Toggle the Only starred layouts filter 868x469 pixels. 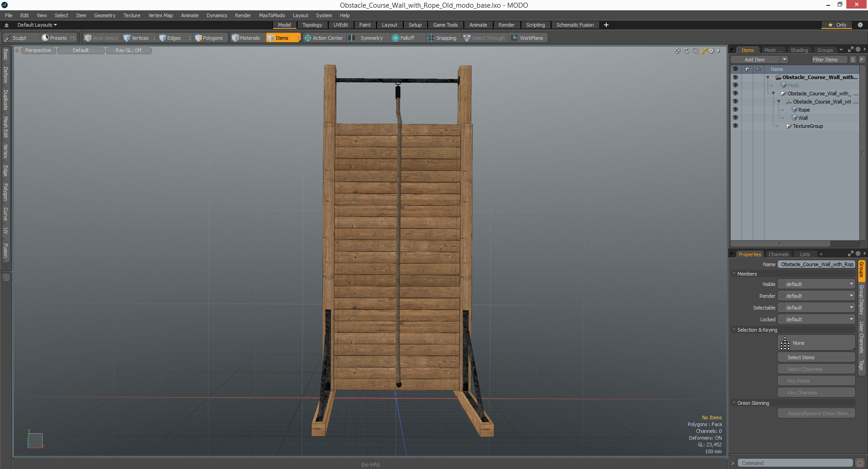(837, 25)
